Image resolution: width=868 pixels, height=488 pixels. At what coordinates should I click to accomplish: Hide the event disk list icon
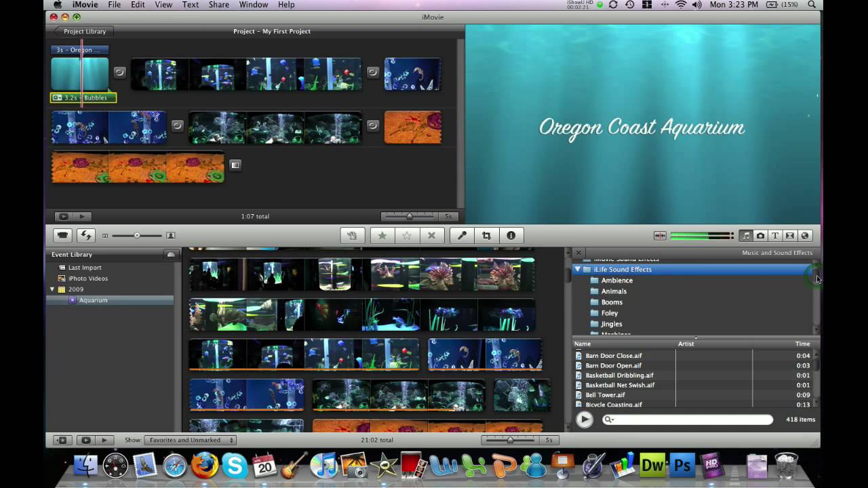point(171,254)
